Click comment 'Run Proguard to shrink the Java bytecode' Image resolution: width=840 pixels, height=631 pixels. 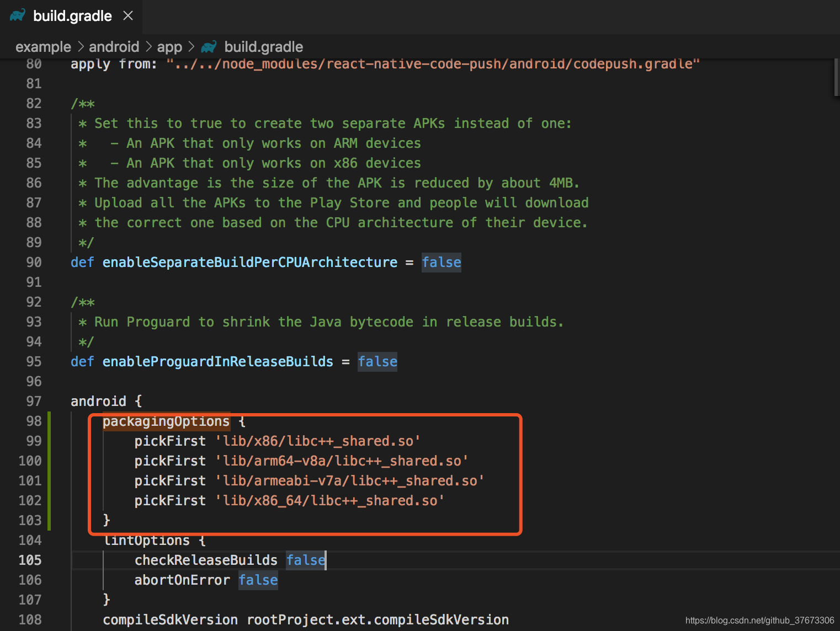click(x=254, y=322)
